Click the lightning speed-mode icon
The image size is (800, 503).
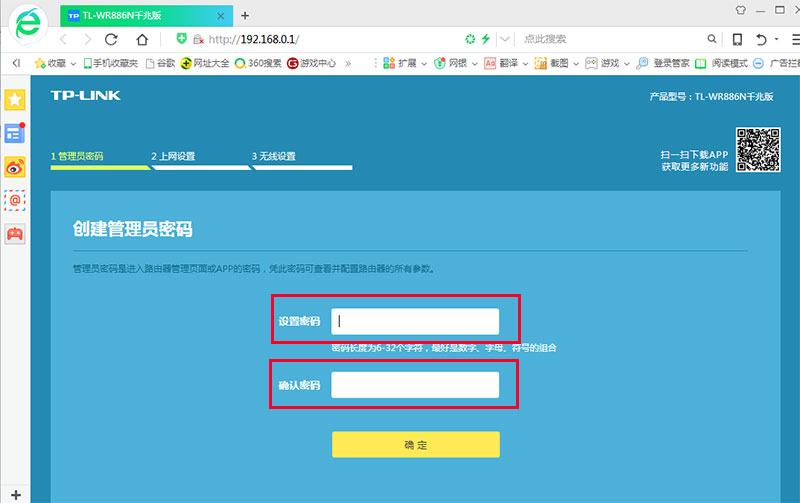[486, 39]
